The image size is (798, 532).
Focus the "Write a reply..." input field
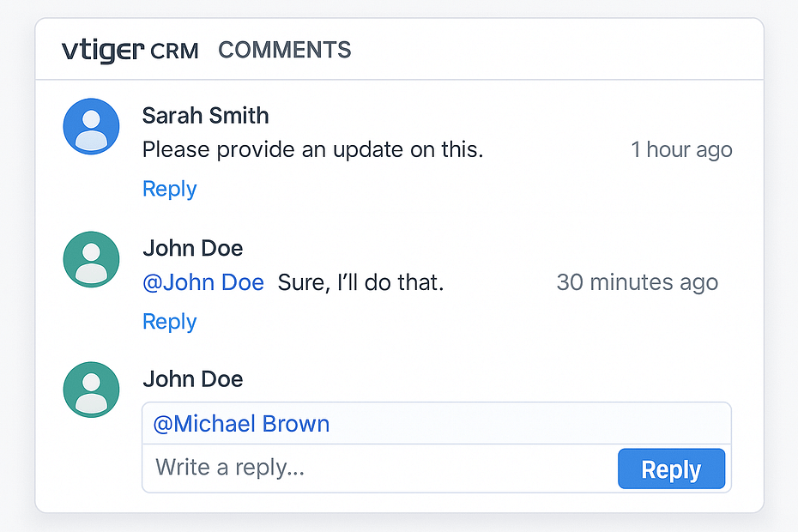point(378,469)
